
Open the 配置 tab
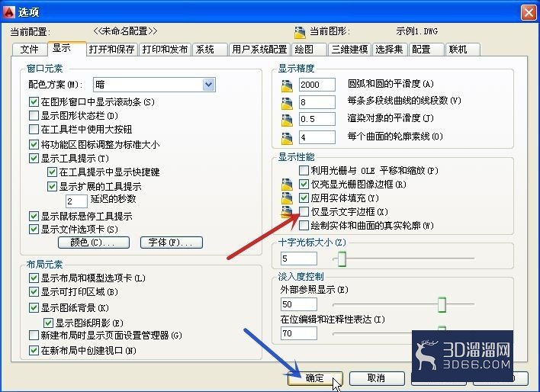click(426, 50)
